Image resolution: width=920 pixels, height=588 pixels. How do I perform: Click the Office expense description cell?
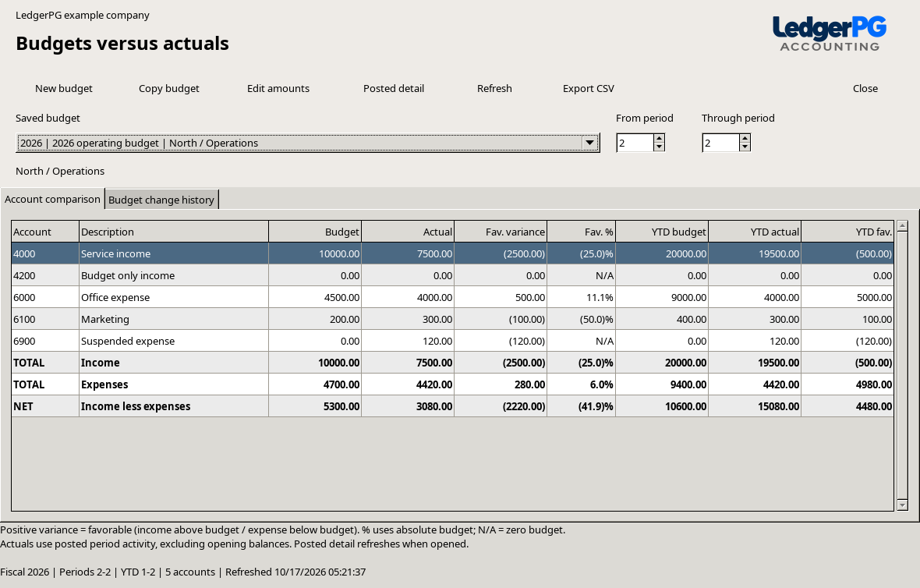click(174, 297)
